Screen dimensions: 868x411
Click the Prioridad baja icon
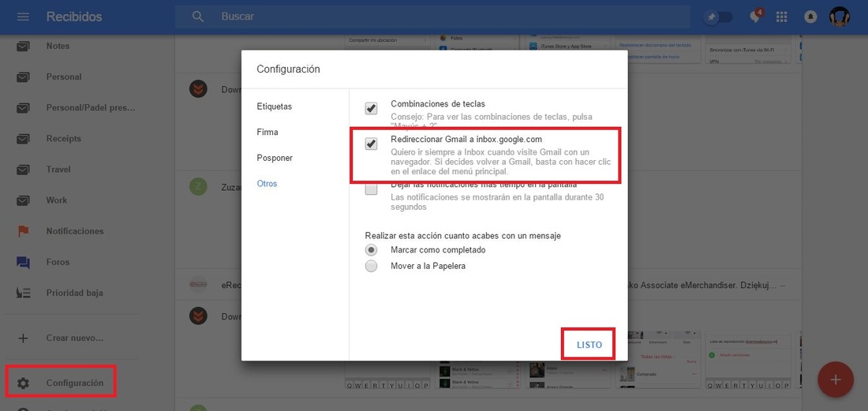(x=23, y=293)
